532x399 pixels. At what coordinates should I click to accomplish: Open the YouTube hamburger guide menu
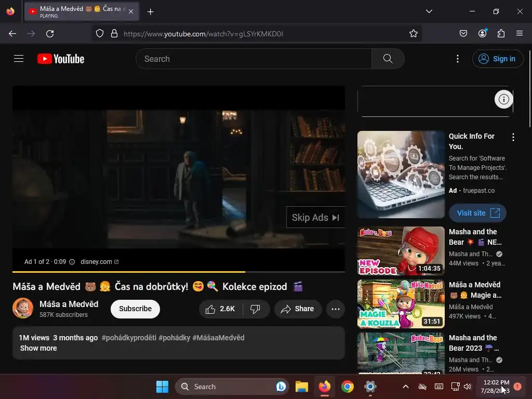coord(19,59)
